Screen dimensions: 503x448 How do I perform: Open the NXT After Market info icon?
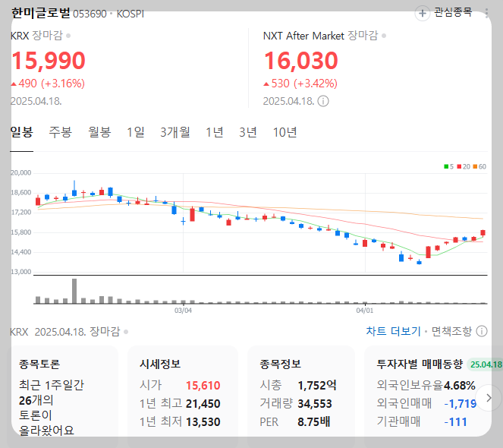point(323,101)
